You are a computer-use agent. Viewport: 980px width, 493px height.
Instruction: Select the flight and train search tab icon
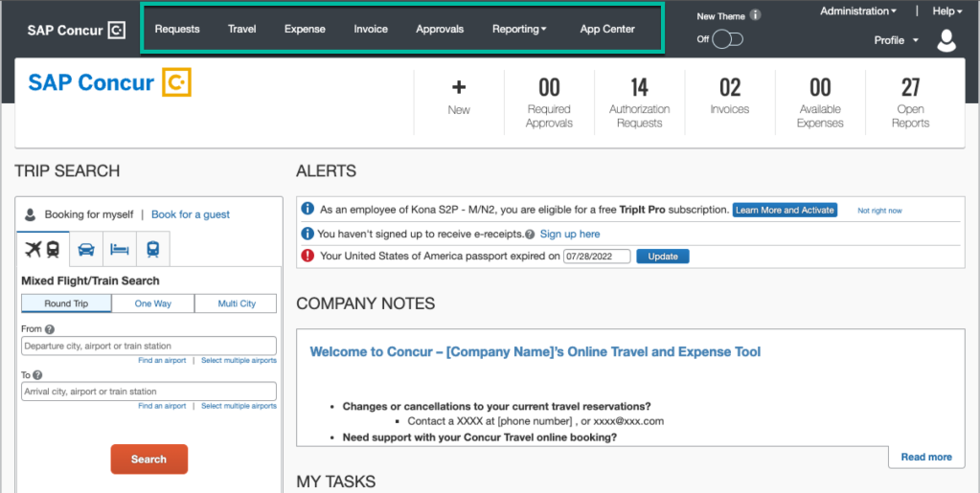(43, 249)
